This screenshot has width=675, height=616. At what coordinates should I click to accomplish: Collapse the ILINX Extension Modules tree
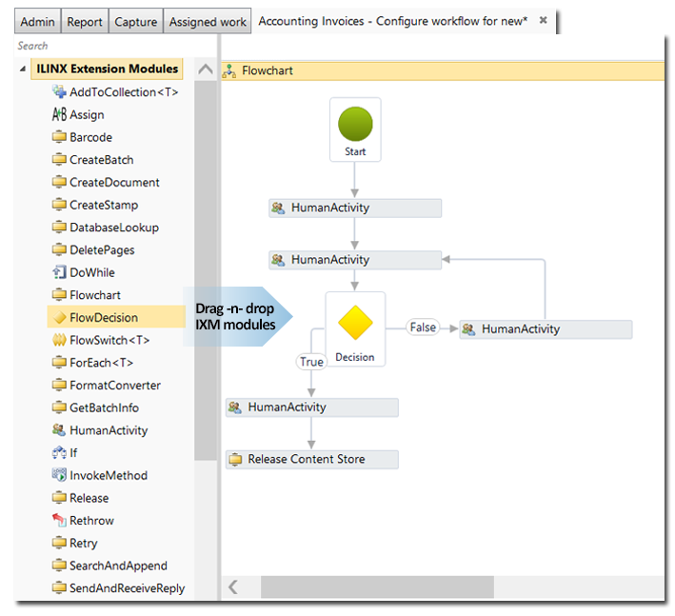(24, 70)
